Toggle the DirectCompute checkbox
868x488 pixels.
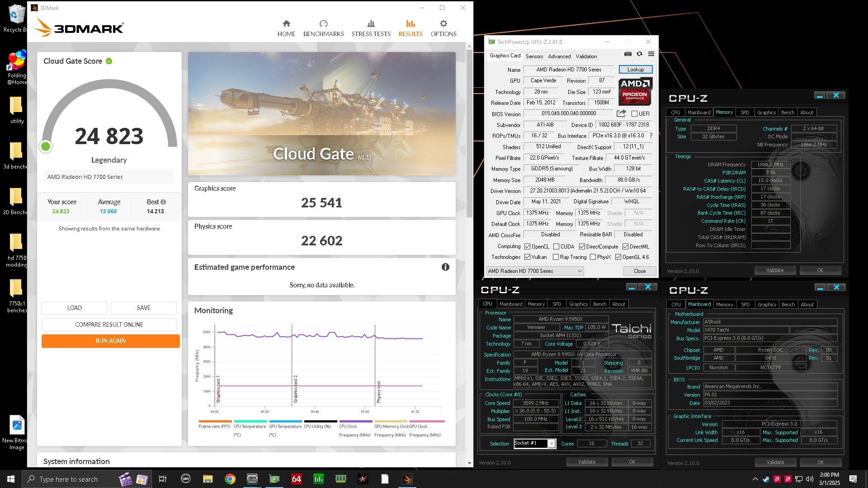pos(582,247)
